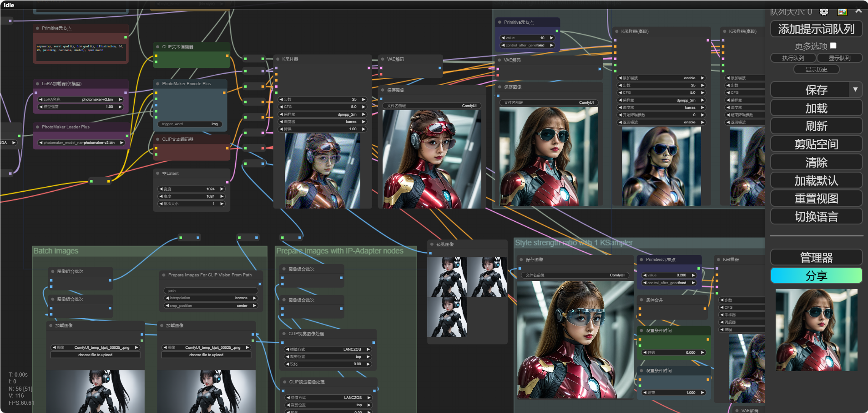Click the 刷新 refresh button
Image resolution: width=868 pixels, height=413 pixels.
[x=816, y=126]
